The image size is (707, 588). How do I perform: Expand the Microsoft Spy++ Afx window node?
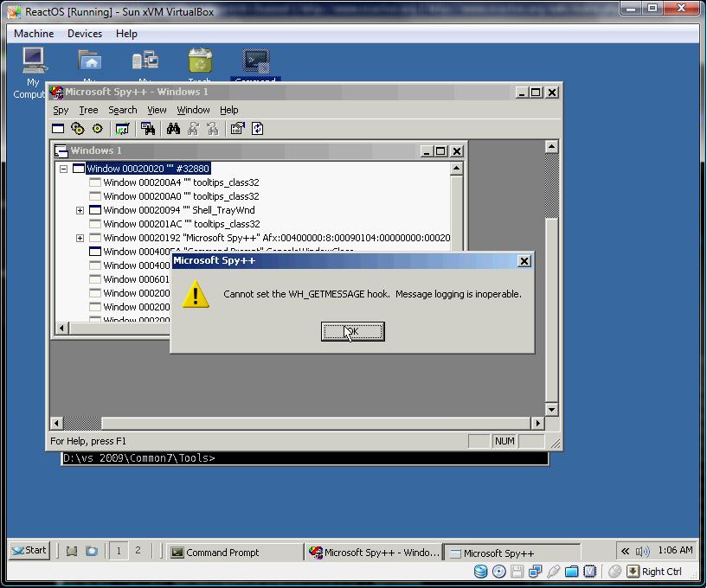(80, 238)
